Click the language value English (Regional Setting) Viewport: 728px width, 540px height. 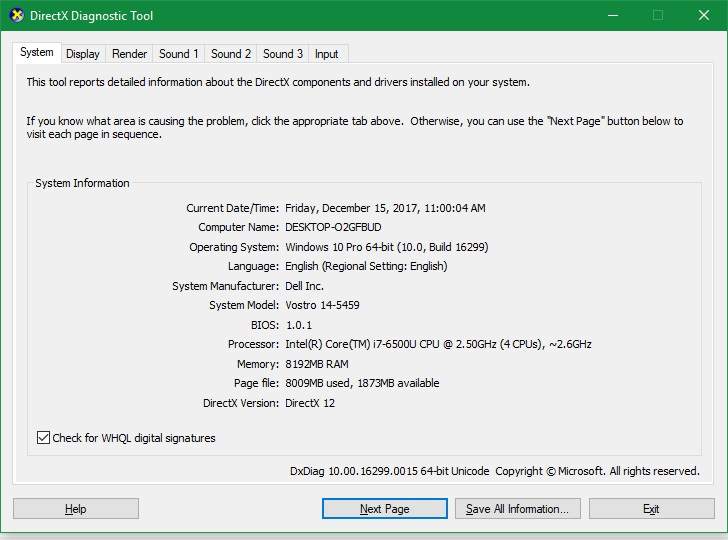tap(366, 266)
